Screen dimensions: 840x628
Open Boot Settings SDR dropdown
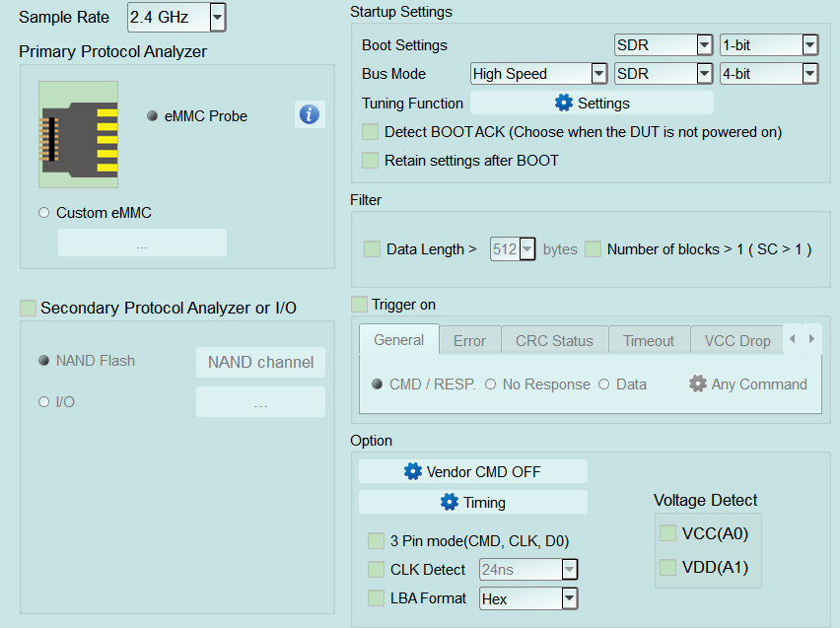coord(664,45)
